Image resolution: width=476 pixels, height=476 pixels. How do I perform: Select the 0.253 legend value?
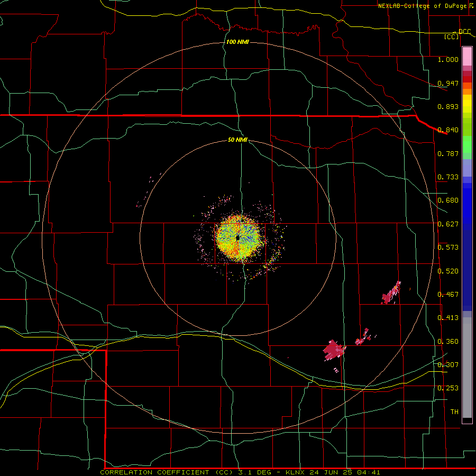(448, 388)
